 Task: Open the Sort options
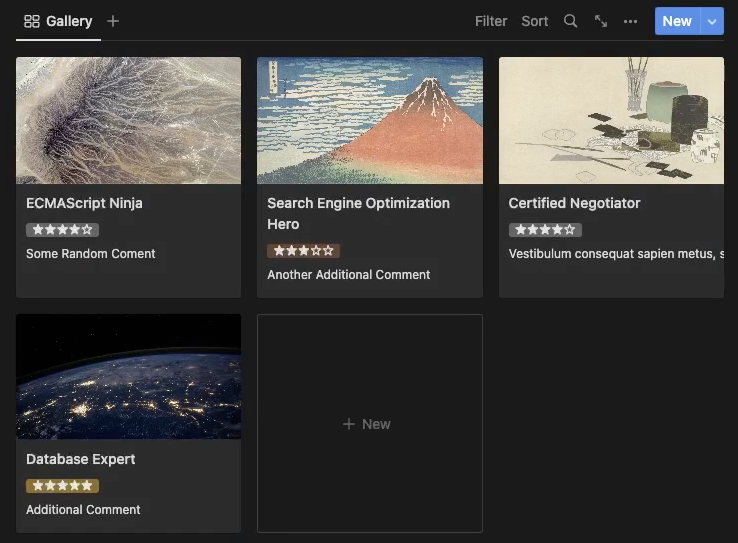pyautogui.click(x=535, y=21)
